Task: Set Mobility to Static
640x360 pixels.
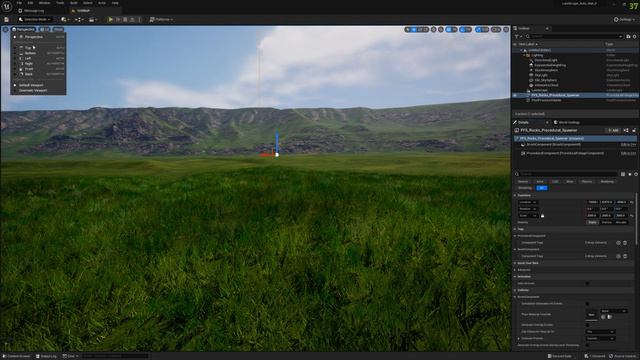Action: [x=592, y=222]
